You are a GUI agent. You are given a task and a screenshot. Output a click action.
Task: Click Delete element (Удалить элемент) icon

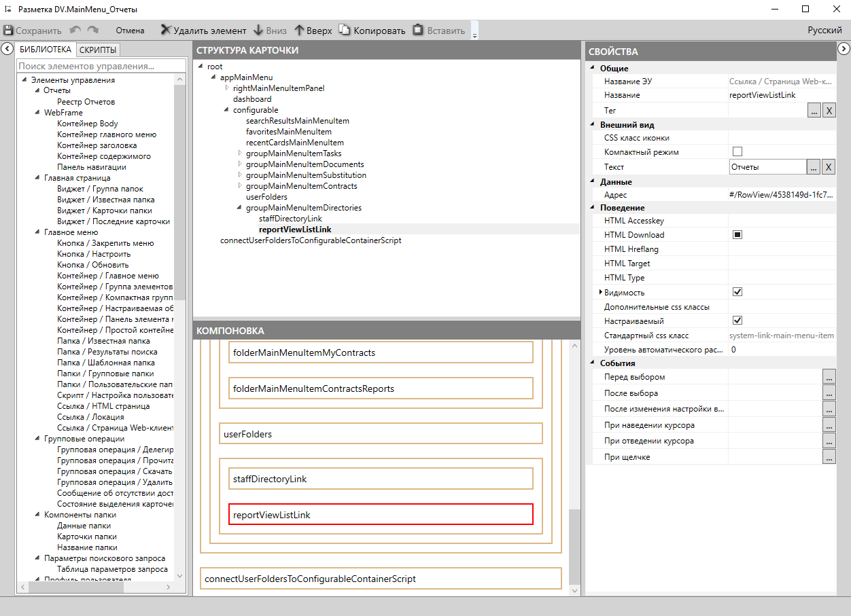165,31
